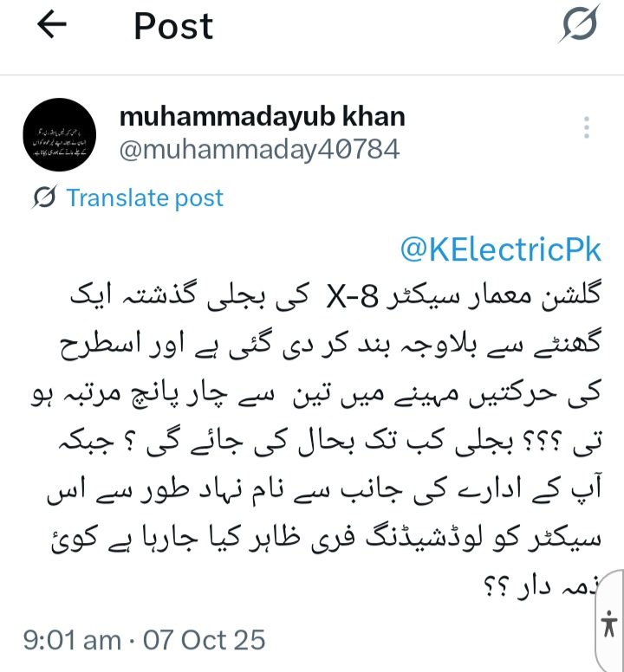The width and height of the screenshot is (624, 672).
Task: Open the three-dot more options menu
Action: [x=587, y=127]
